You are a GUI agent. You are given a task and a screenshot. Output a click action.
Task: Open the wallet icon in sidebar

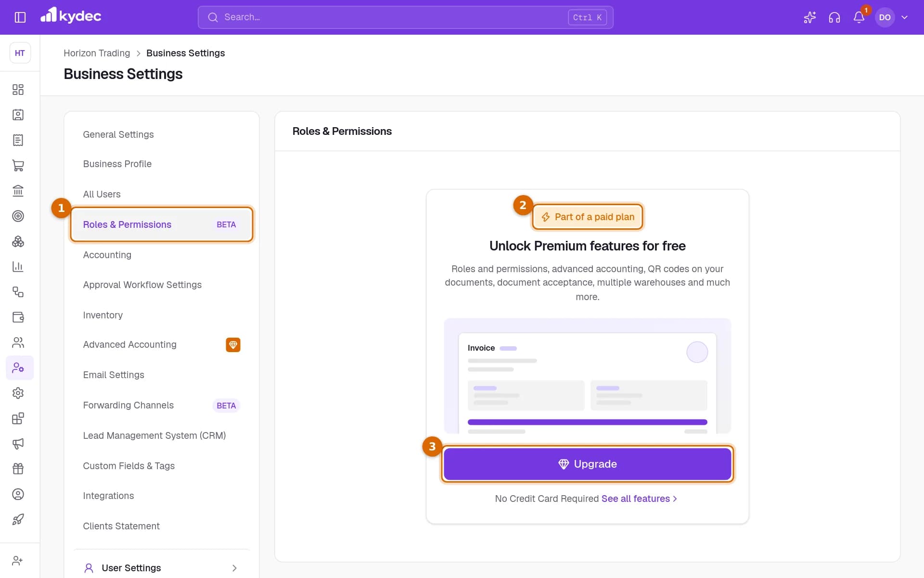click(18, 317)
